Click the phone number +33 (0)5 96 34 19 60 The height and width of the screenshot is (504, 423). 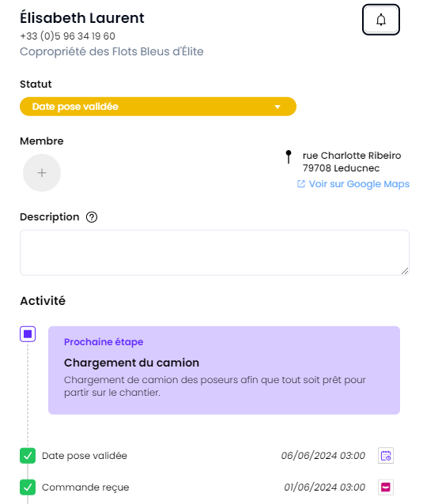click(x=67, y=36)
